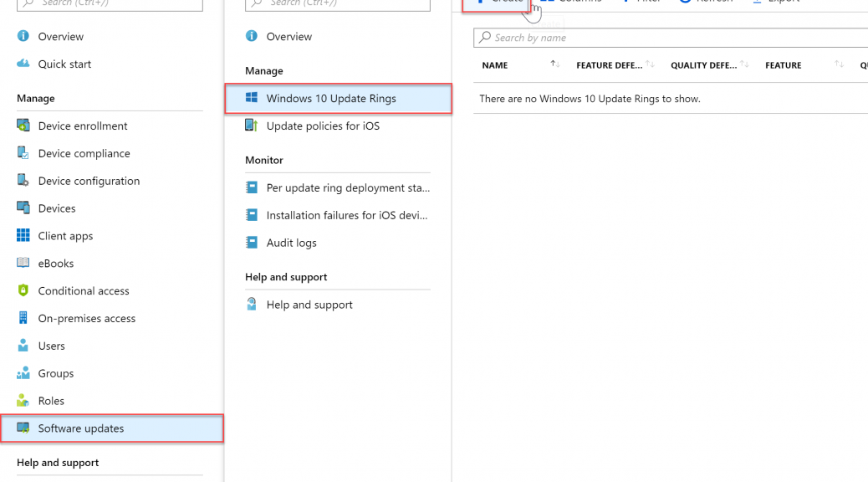Click 'There are no Windows 10 Update Rings to show.'

(590, 99)
